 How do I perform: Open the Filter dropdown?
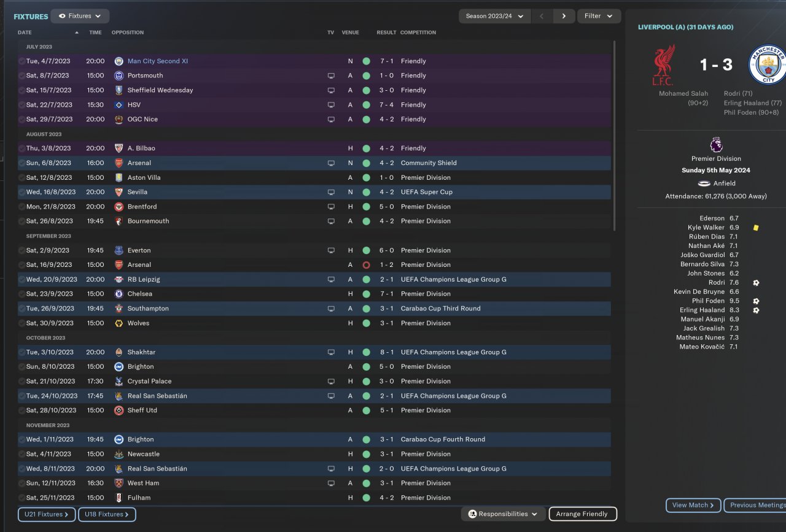[x=599, y=16]
